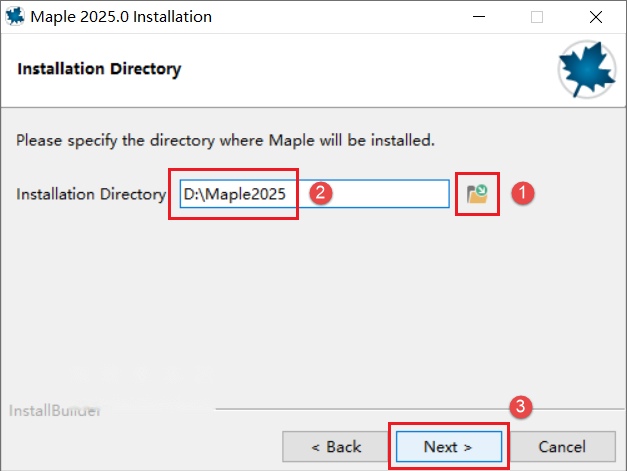Click the 'Maple 2025.0 Installation' window title

(x=121, y=17)
